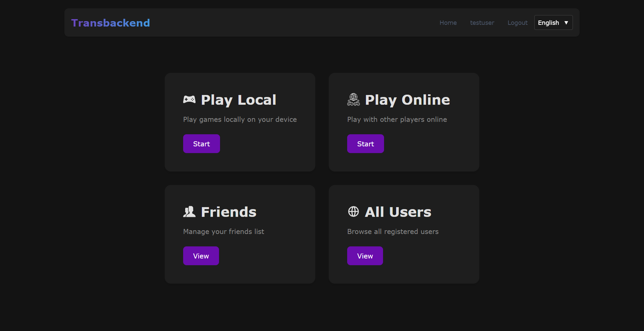Viewport: 644px width, 331px height.
Task: Select the Play Local heading
Action: pyautogui.click(x=238, y=100)
